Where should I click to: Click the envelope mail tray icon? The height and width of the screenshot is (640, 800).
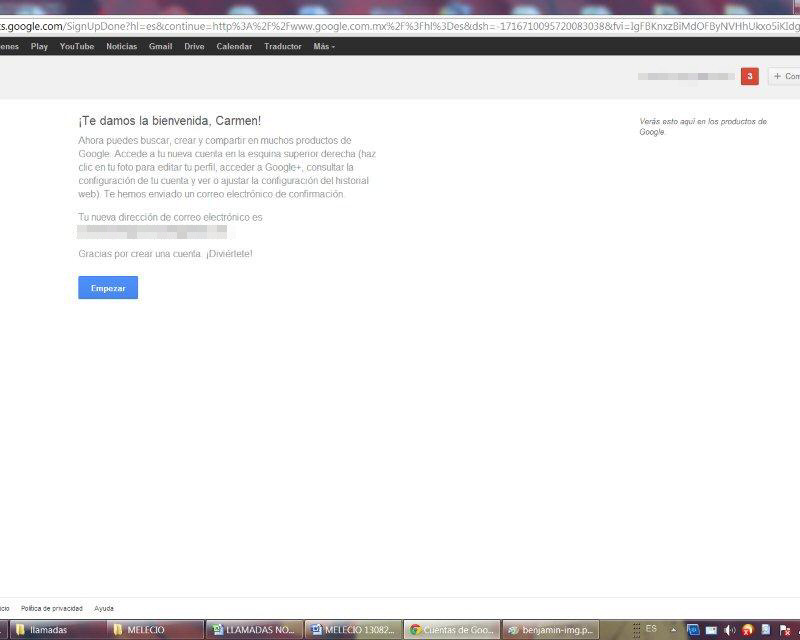[x=711, y=630]
